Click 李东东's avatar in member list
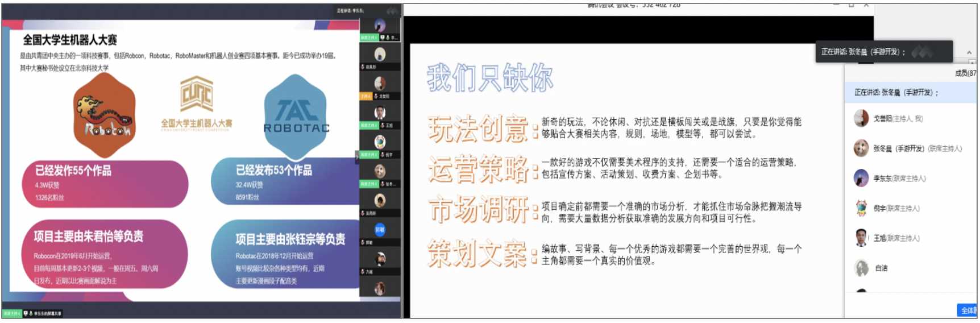Screen dimensions: 980x323 point(861,178)
